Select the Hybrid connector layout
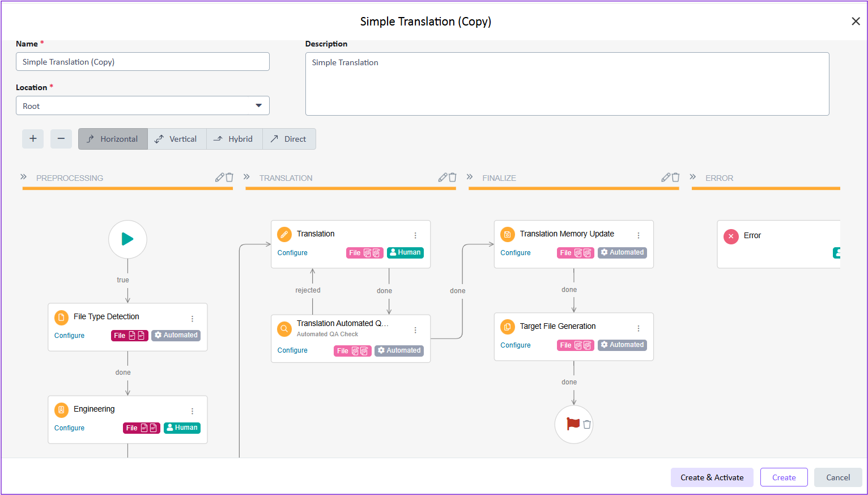This screenshot has width=868, height=495. click(x=235, y=139)
